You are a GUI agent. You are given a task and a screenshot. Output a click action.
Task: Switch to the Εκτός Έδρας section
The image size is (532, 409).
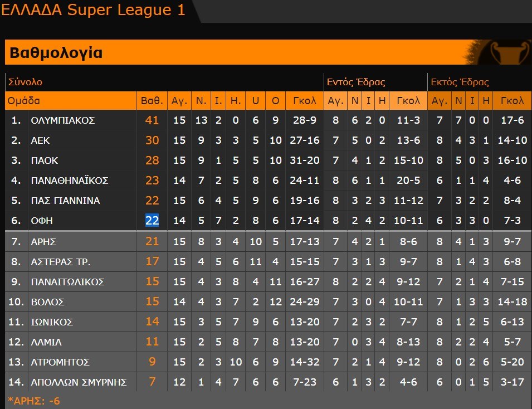pyautogui.click(x=460, y=82)
